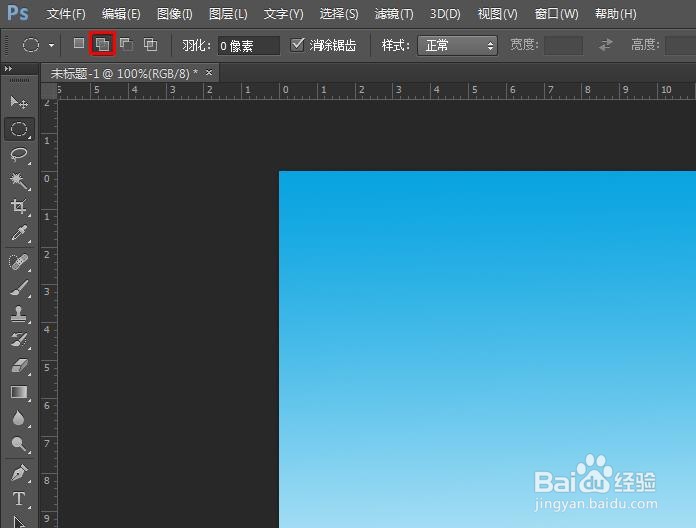
Task: Click the 高度 height input field
Action: [680, 45]
